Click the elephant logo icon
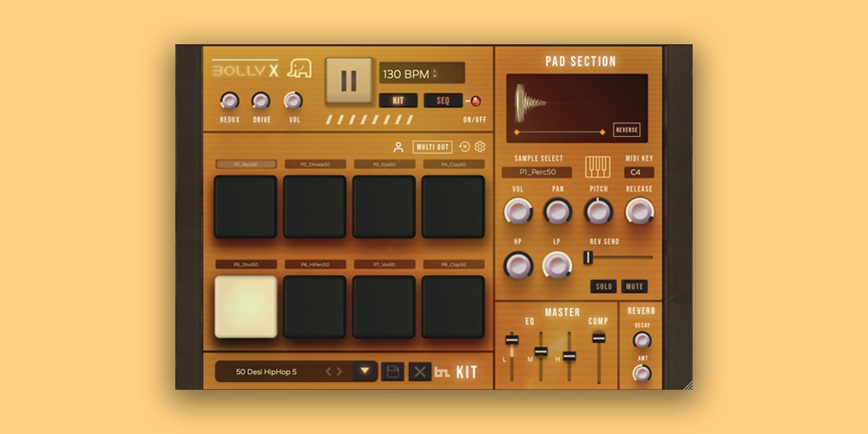Image resolution: width=868 pixels, height=434 pixels. [x=299, y=69]
